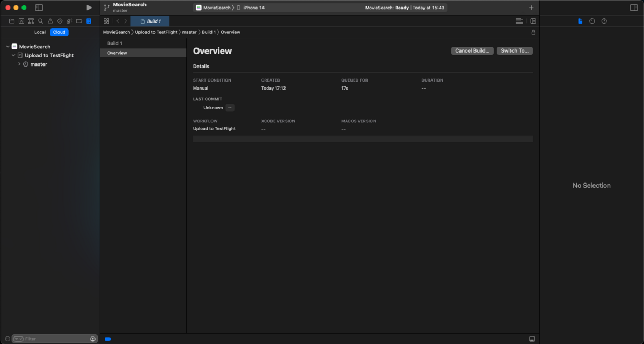Open the filter options dropdown
644x344 pixels.
pos(18,339)
